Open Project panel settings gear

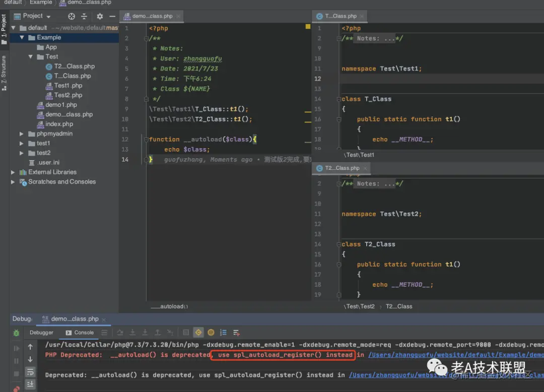(x=100, y=16)
